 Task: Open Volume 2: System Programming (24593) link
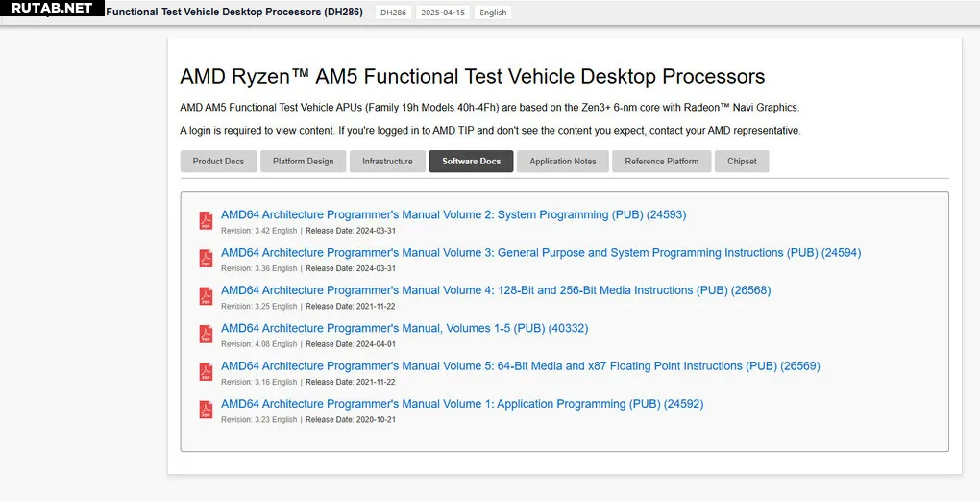pos(453,214)
